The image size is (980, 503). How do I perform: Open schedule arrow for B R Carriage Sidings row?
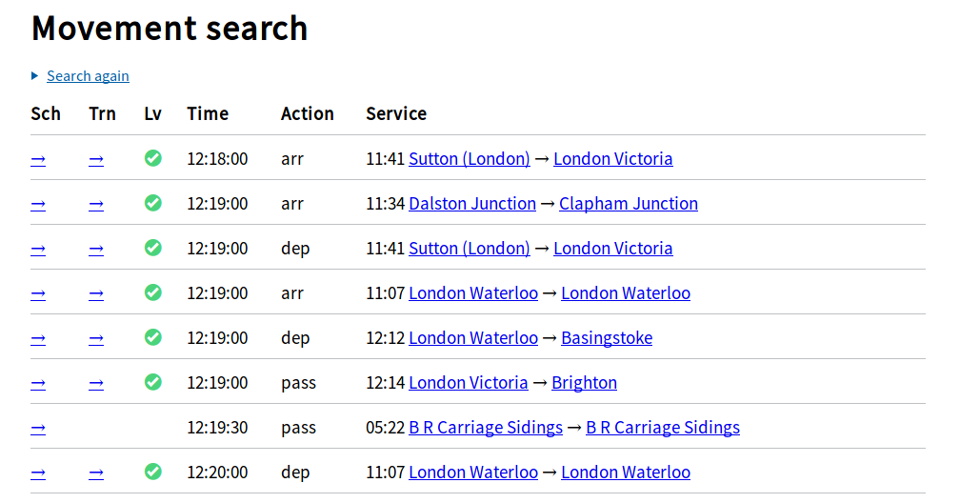tap(38, 428)
